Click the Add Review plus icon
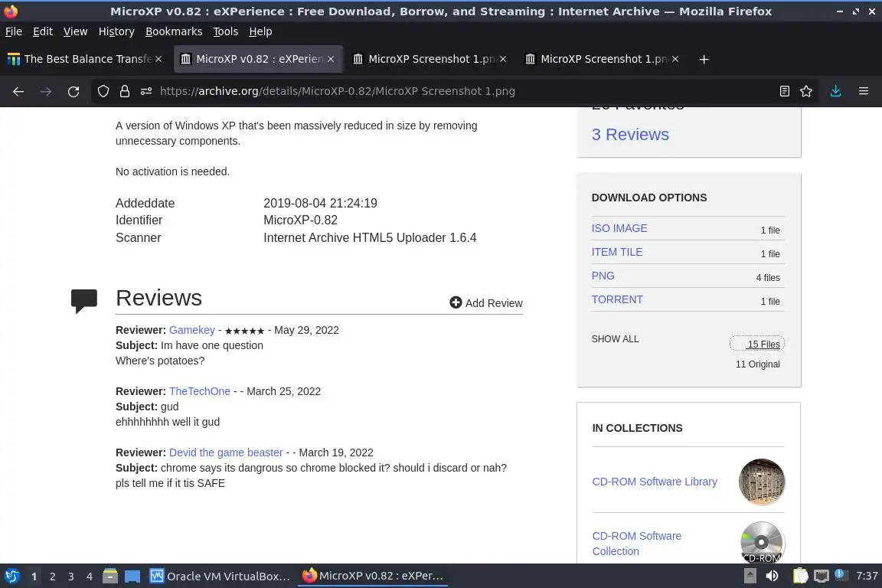Screen dimensions: 882x588 (456, 302)
